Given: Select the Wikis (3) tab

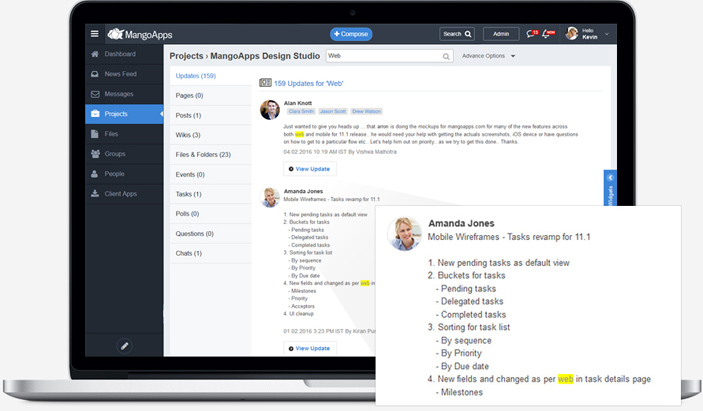Looking at the screenshot, I should click(x=211, y=135).
